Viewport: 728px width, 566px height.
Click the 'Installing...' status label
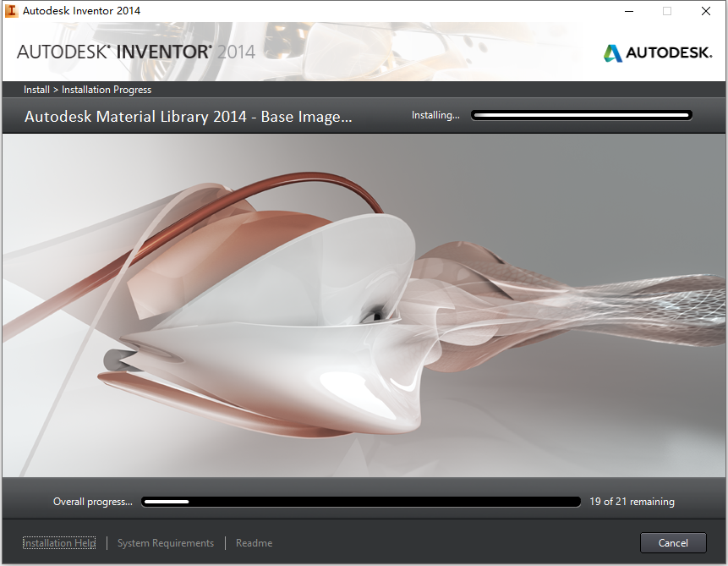[435, 115]
